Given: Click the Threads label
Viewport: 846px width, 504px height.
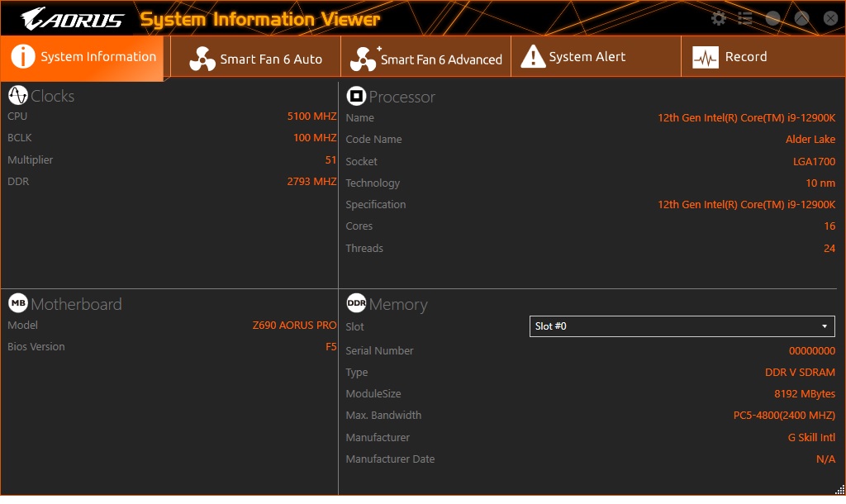Looking at the screenshot, I should pyautogui.click(x=364, y=248).
